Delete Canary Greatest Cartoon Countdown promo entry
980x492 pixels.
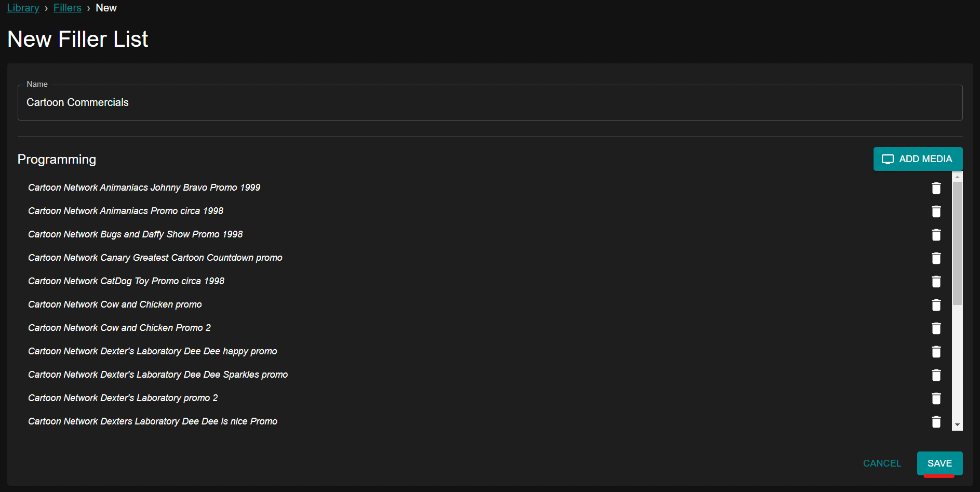[x=936, y=258]
